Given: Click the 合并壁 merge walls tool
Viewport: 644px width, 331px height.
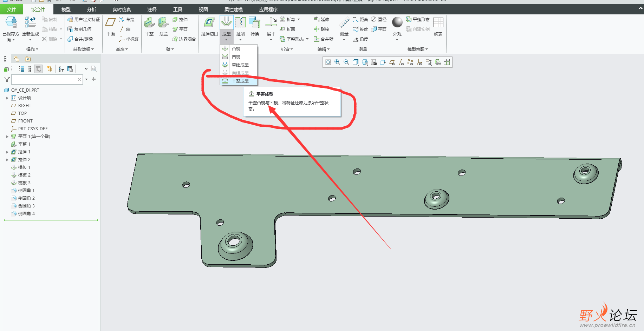Looking at the screenshot, I should pyautogui.click(x=324, y=39).
